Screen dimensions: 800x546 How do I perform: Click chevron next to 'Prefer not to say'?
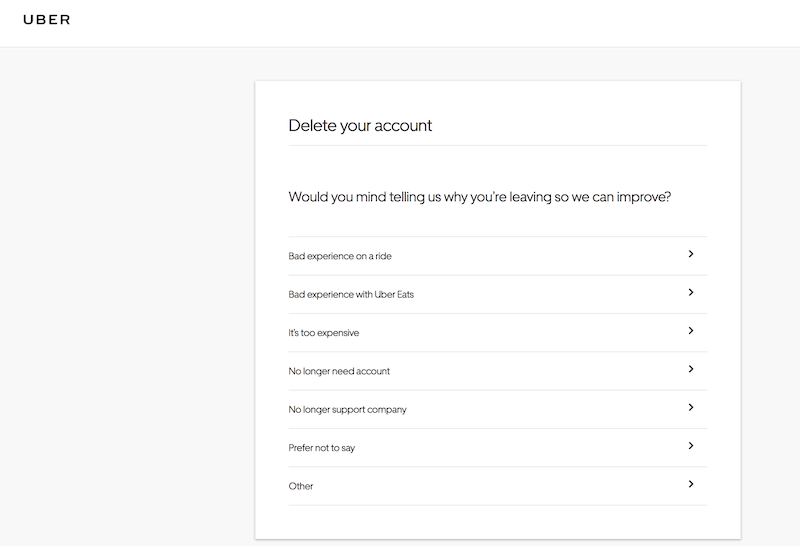pos(691,445)
